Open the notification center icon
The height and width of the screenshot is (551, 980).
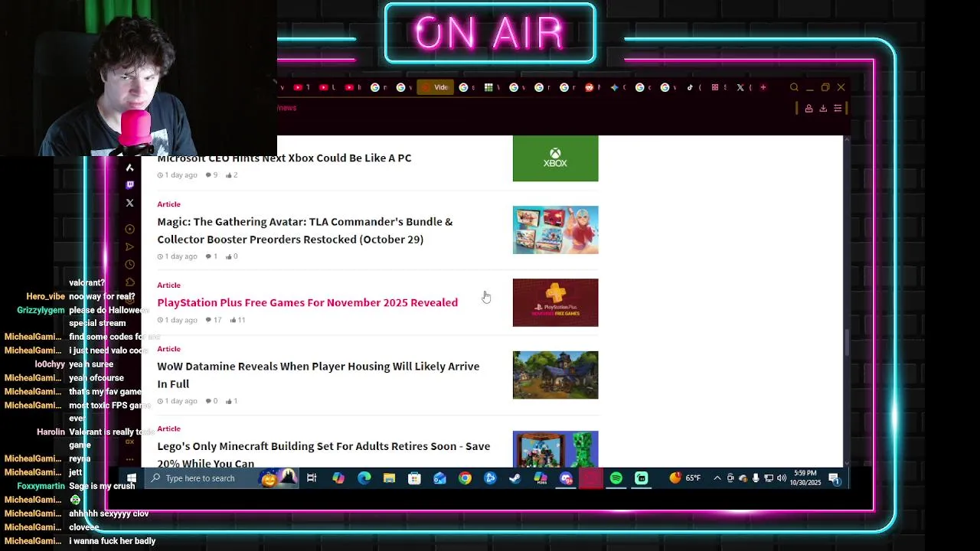[x=834, y=479]
